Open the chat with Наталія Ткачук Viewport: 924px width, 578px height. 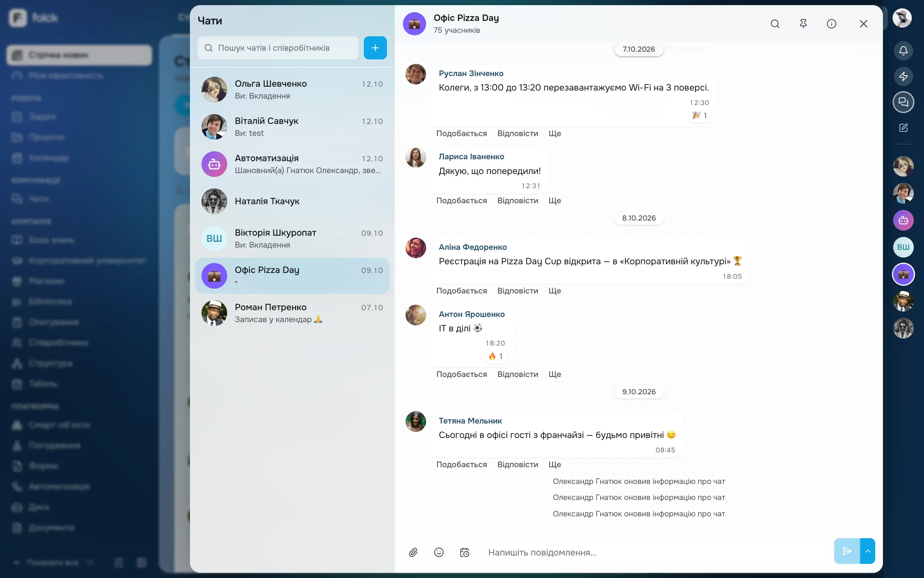tap(292, 201)
